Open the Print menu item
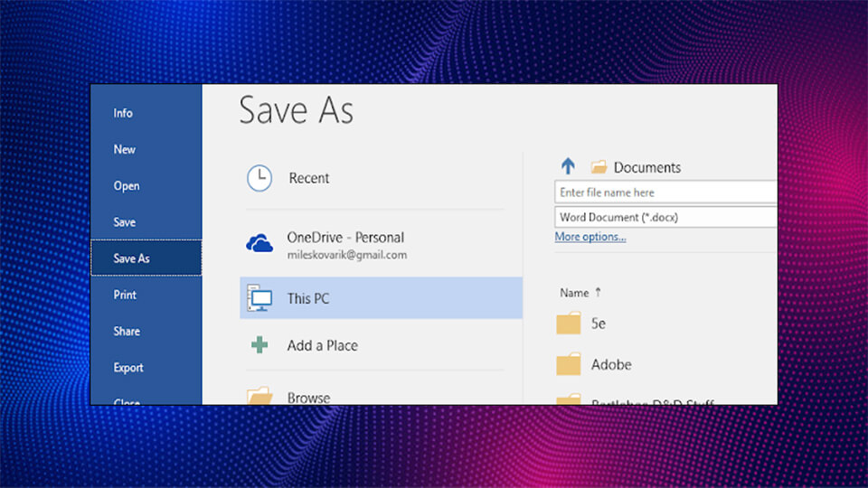Viewport: 868px width, 488px height. pos(125,295)
